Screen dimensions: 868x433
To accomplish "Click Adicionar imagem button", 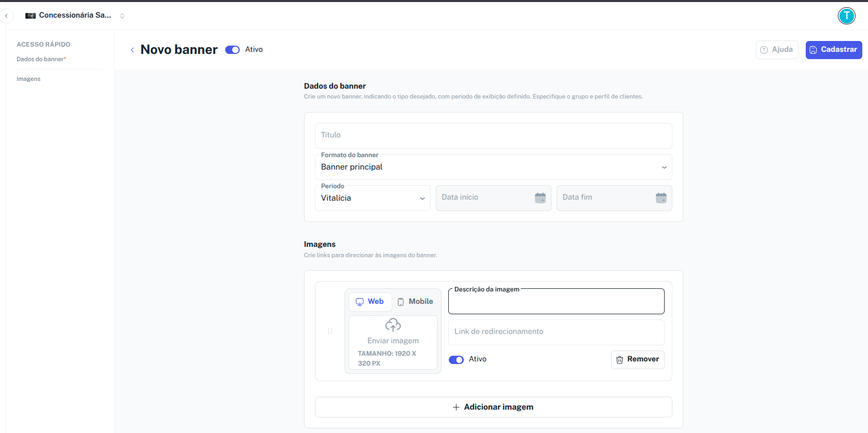I will [493, 407].
